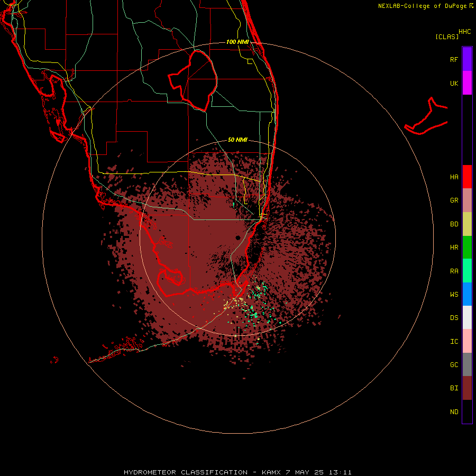Click the 50 NMI range ring label
Image resolution: width=476 pixels, height=476 pixels.
coord(237,140)
